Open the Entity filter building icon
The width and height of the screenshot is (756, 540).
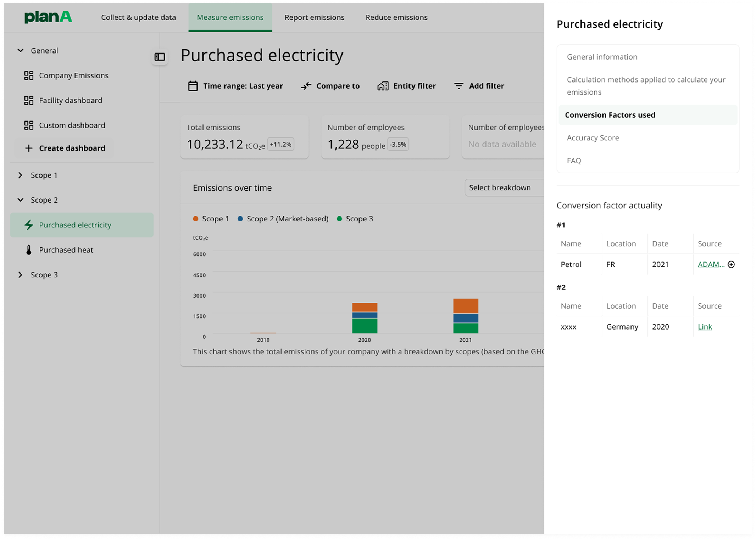click(x=382, y=86)
